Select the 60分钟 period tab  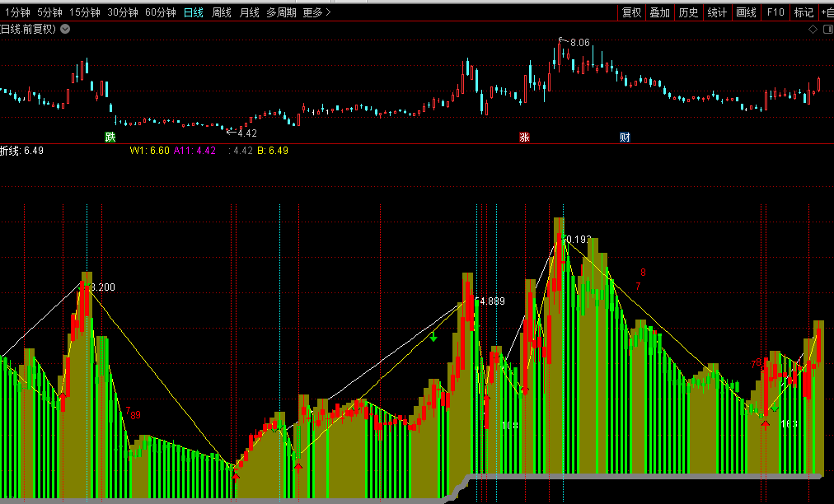(160, 12)
